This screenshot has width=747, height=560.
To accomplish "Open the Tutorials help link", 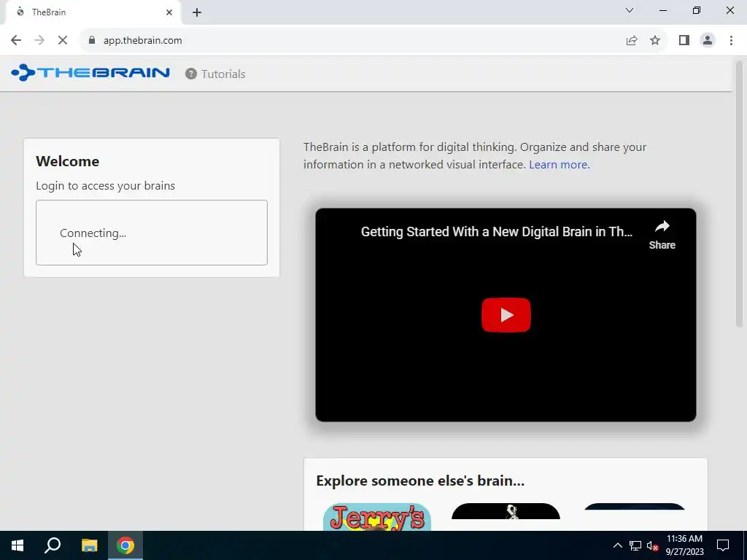I will (x=215, y=74).
